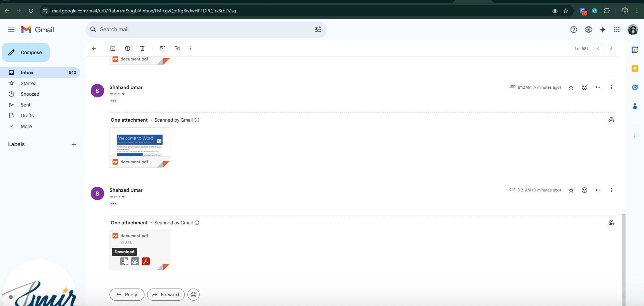Click the browser address bar URL

point(144,11)
